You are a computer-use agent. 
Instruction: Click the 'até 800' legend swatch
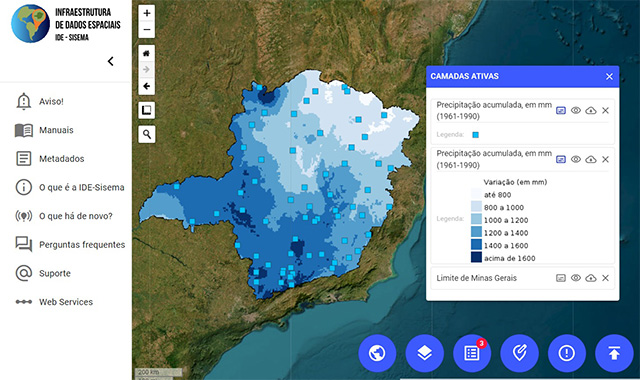(x=476, y=193)
